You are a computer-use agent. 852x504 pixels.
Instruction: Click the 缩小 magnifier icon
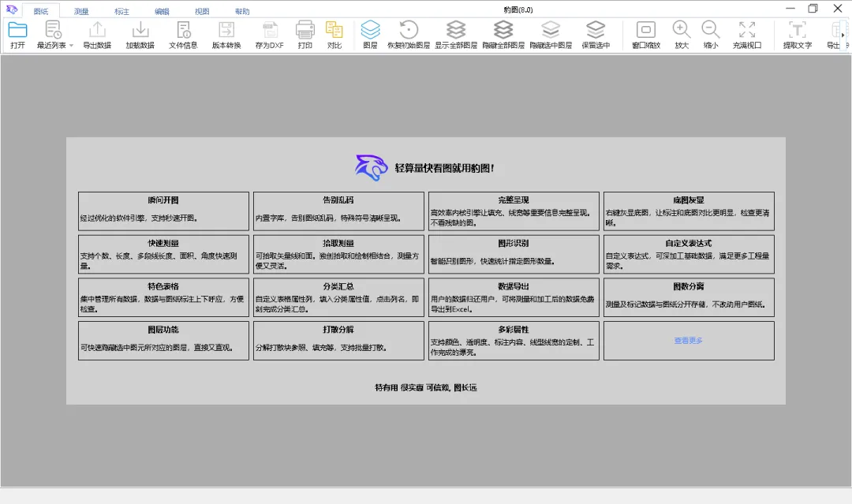pos(711,30)
